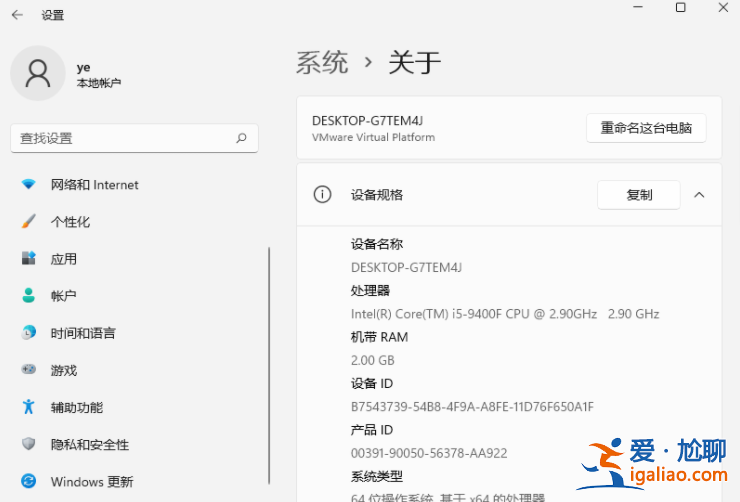Open the ye user profile avatar
Image resolution: width=740 pixels, height=502 pixels.
pos(38,73)
